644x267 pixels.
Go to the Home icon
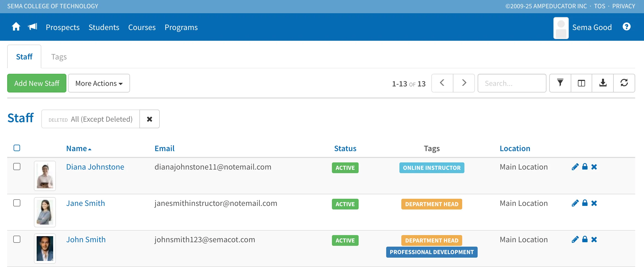click(16, 27)
